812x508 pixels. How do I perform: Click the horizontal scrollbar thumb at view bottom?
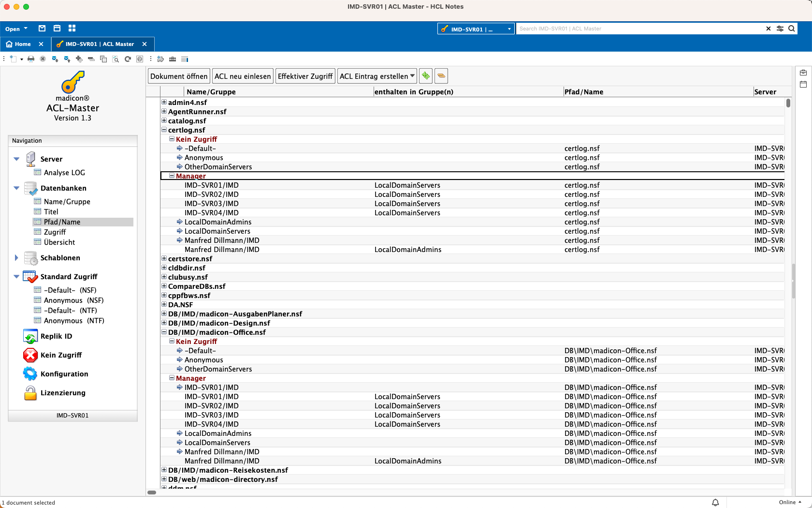coord(152,493)
